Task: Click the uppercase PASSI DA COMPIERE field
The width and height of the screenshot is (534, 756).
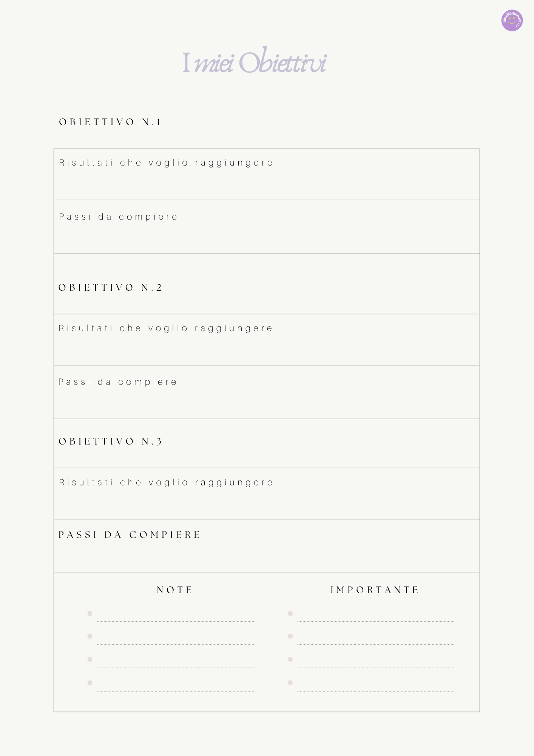Action: [130, 535]
